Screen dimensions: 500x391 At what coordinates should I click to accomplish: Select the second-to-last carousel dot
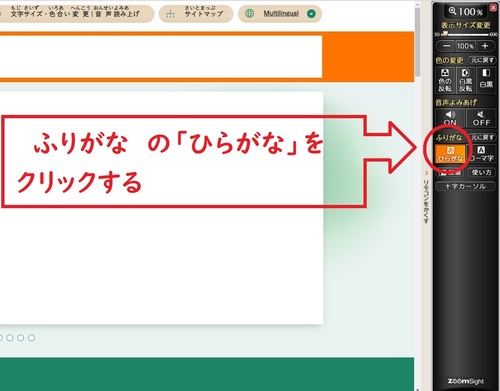point(21,338)
